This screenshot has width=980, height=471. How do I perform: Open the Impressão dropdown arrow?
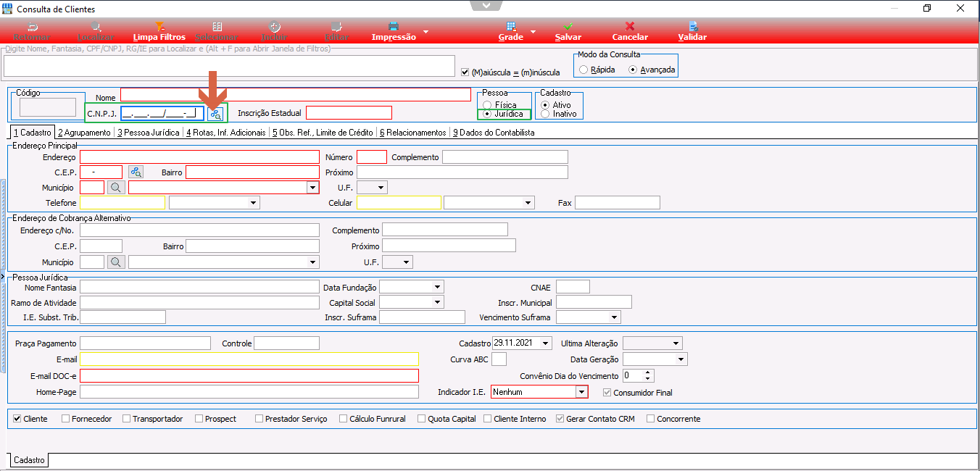(x=425, y=32)
